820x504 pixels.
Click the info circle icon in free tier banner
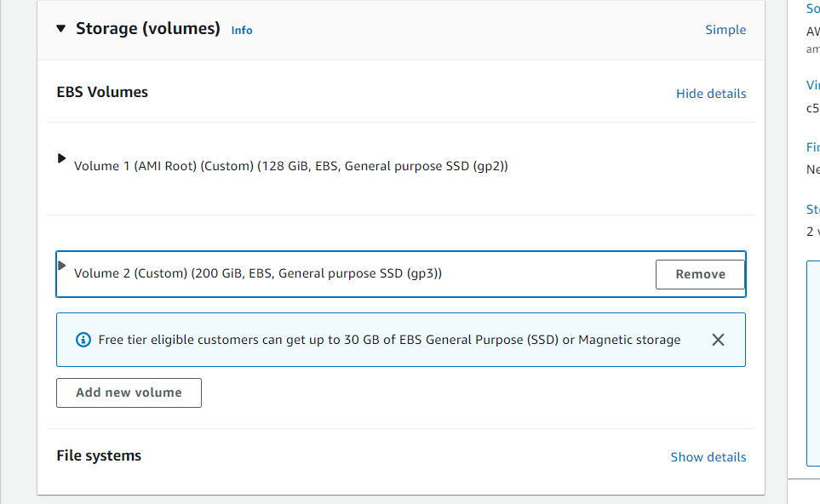(83, 340)
